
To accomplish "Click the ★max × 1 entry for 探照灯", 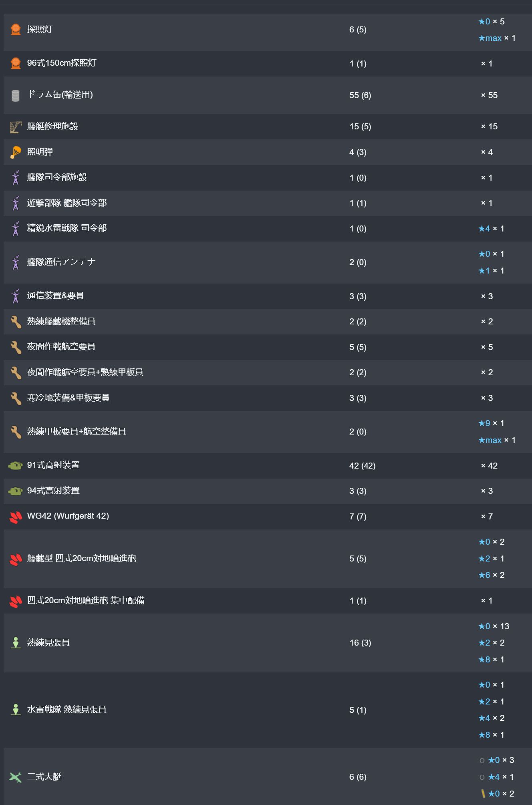I will (497, 38).
